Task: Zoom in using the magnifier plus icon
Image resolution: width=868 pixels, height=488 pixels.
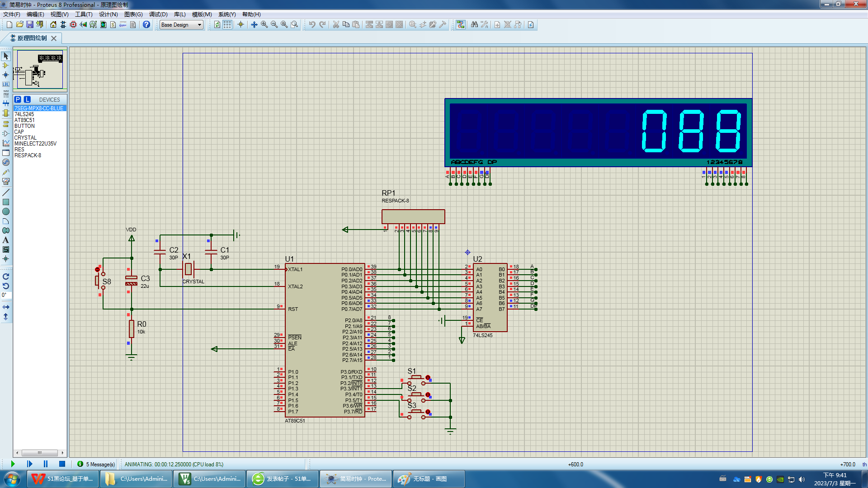Action: click(264, 24)
